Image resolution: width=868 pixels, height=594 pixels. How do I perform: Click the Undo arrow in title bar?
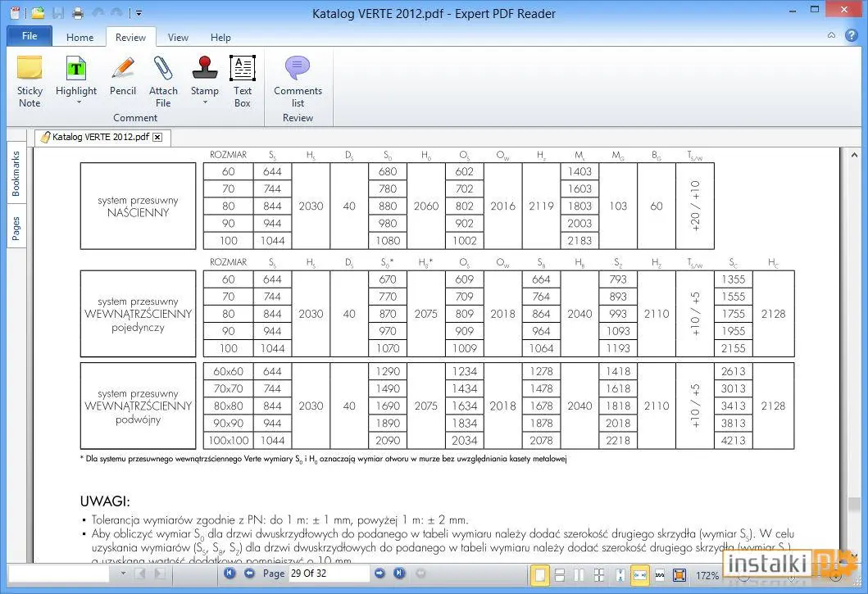(98, 13)
